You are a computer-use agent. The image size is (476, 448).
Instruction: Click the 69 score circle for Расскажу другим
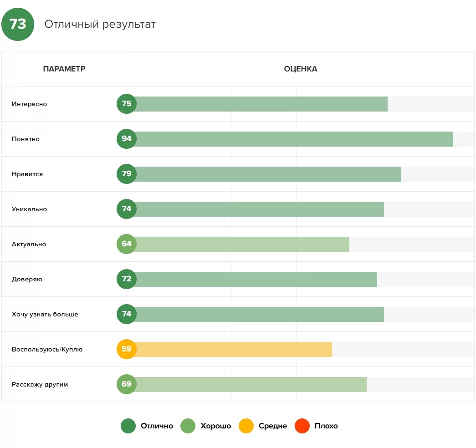point(127,384)
